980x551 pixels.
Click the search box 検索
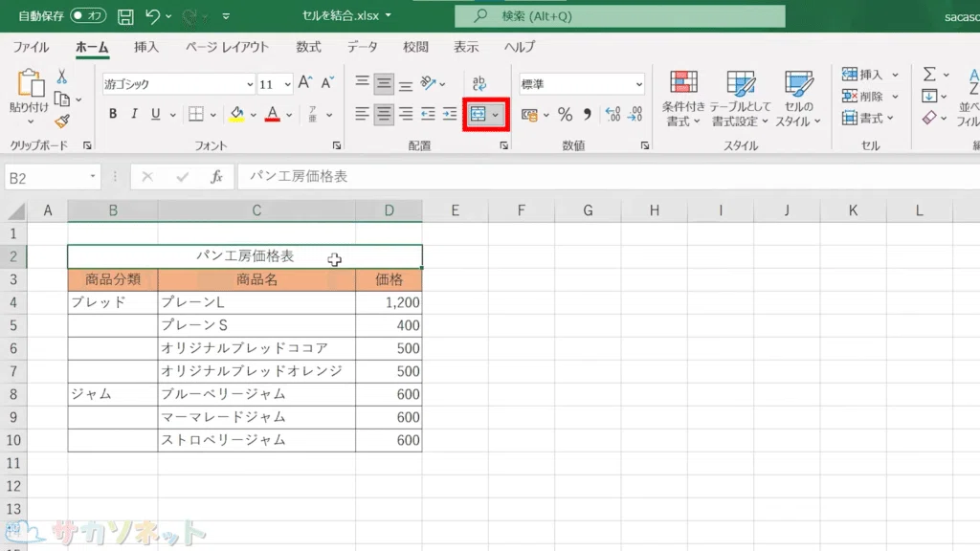click(x=620, y=16)
